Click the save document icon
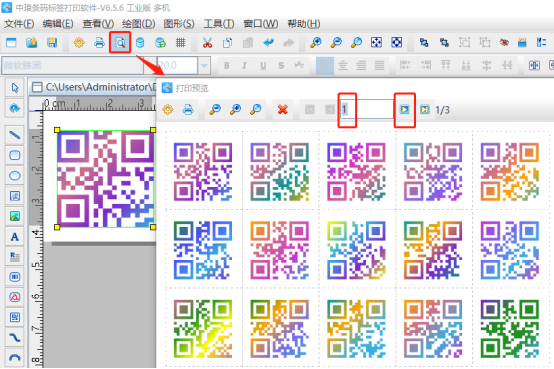Viewport: 554px width, 369px height. 52,43
